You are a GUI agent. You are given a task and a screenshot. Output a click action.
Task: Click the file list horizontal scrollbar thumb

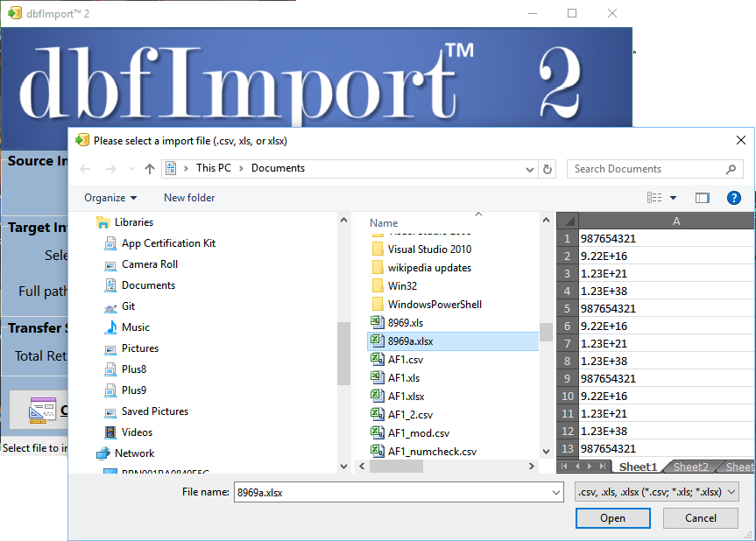[x=396, y=467]
